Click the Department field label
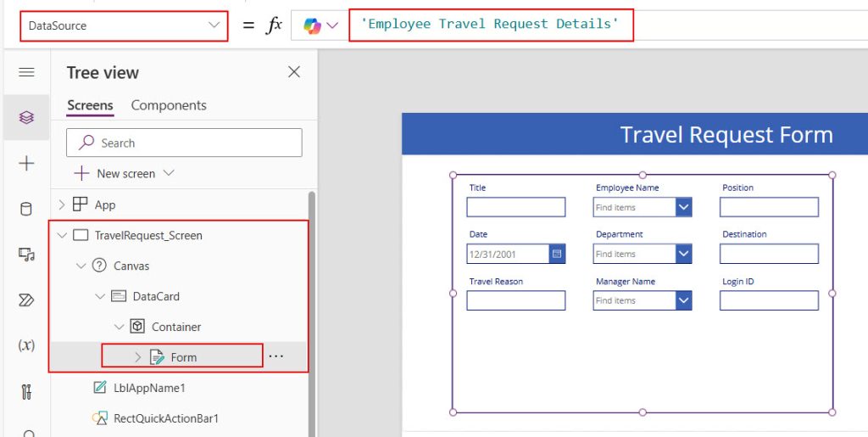The width and height of the screenshot is (868, 437). [620, 234]
